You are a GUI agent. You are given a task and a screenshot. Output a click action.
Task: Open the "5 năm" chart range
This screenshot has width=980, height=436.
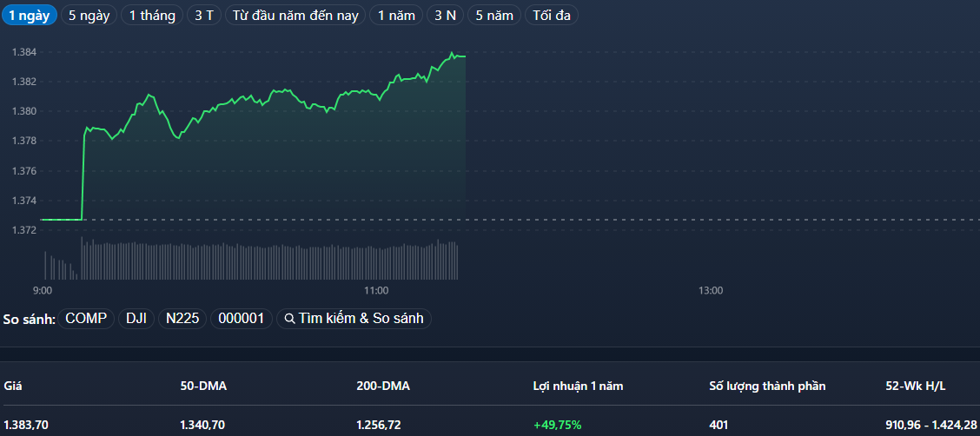tap(495, 16)
